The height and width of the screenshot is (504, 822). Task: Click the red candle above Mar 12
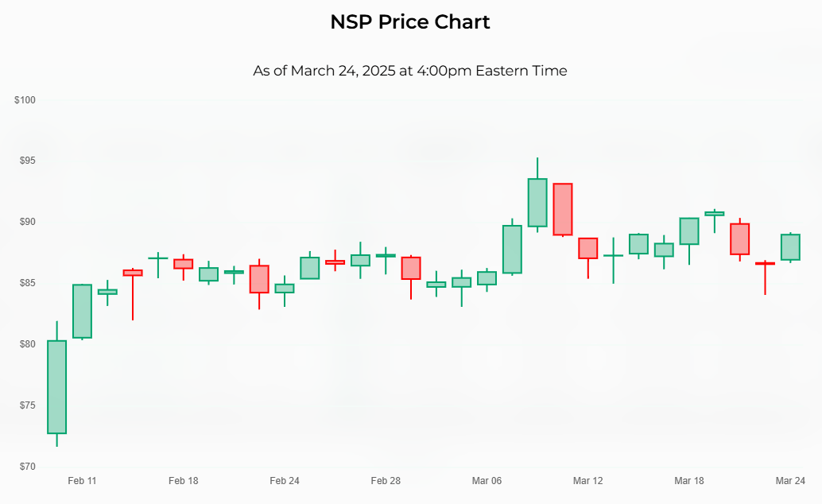click(x=588, y=248)
